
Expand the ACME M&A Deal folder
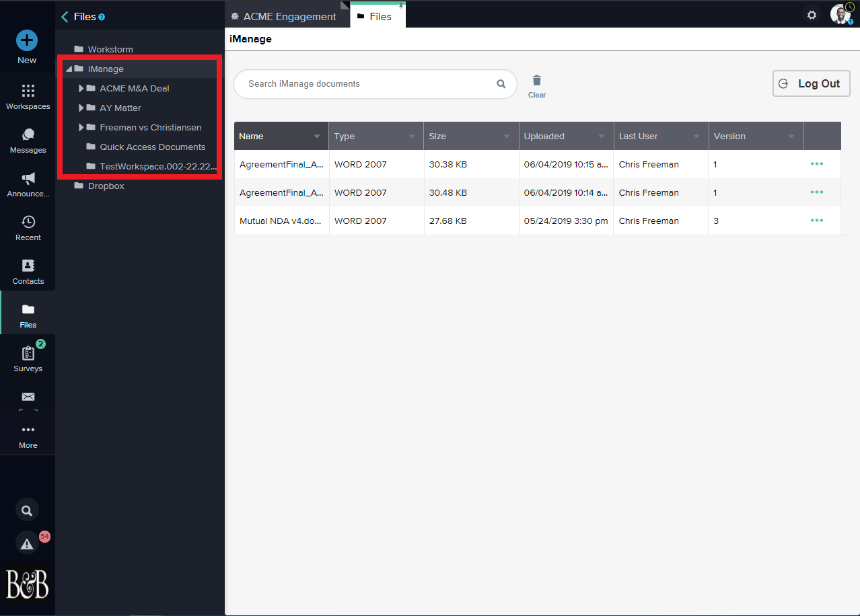point(81,88)
